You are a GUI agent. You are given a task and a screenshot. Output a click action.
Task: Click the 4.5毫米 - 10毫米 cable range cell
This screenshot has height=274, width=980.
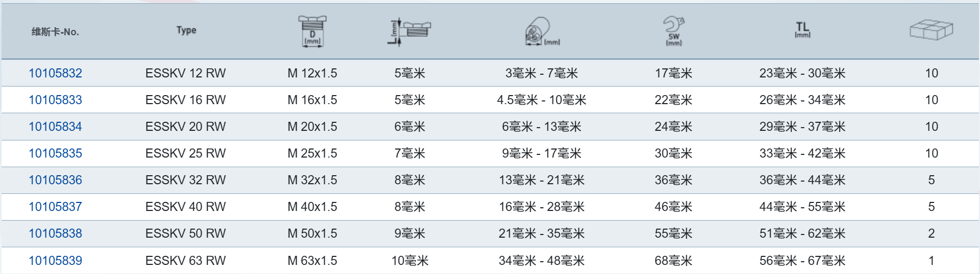pyautogui.click(x=542, y=100)
